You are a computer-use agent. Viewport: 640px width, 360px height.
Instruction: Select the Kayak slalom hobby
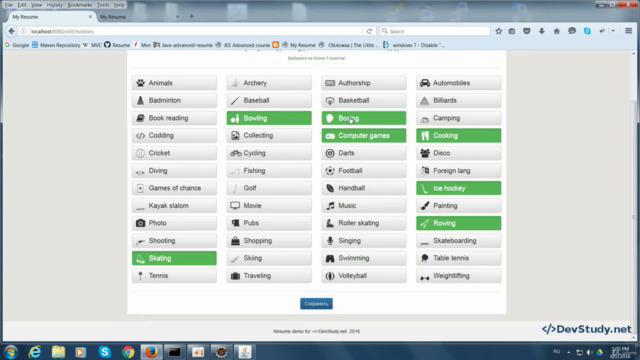[174, 206]
